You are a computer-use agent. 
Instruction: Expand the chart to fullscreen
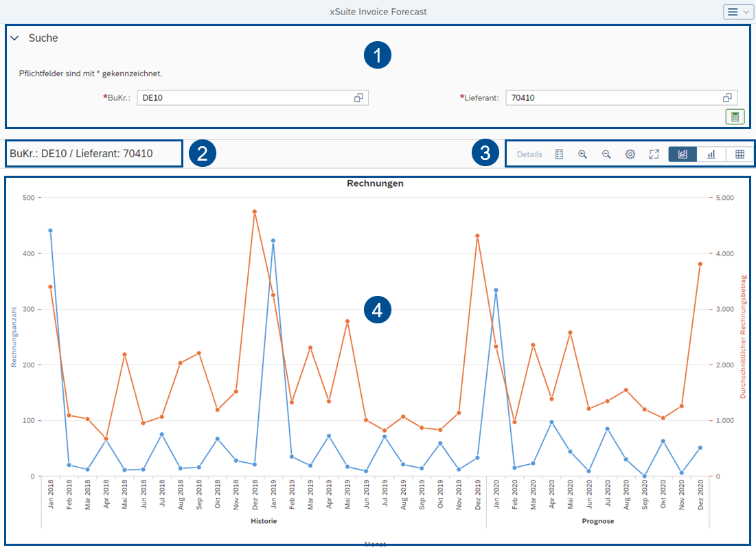click(x=654, y=154)
